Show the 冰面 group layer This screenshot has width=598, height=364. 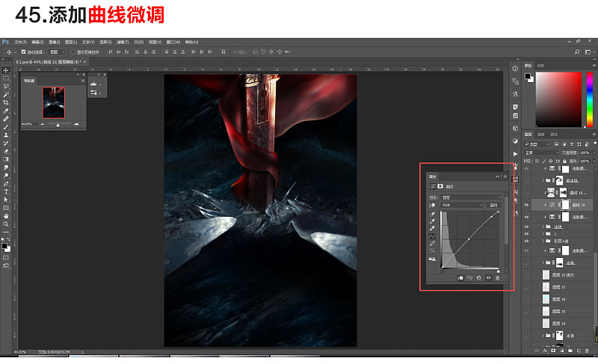click(x=526, y=262)
